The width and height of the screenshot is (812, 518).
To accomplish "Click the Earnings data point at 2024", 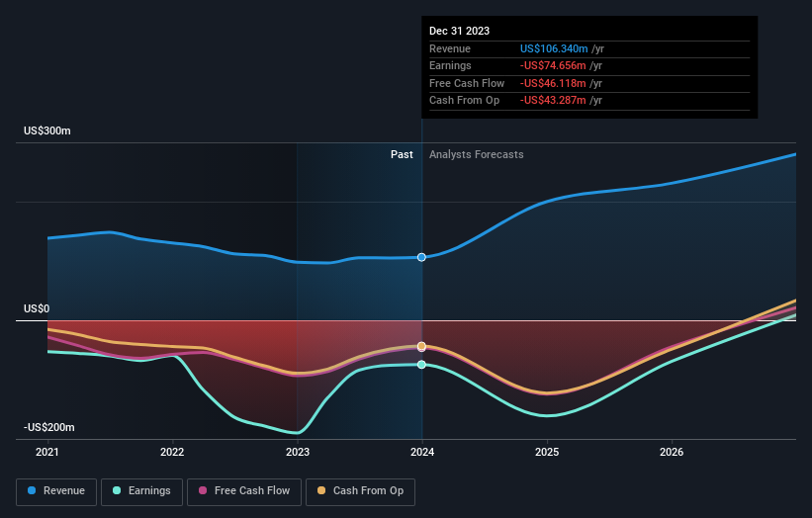I will [421, 365].
